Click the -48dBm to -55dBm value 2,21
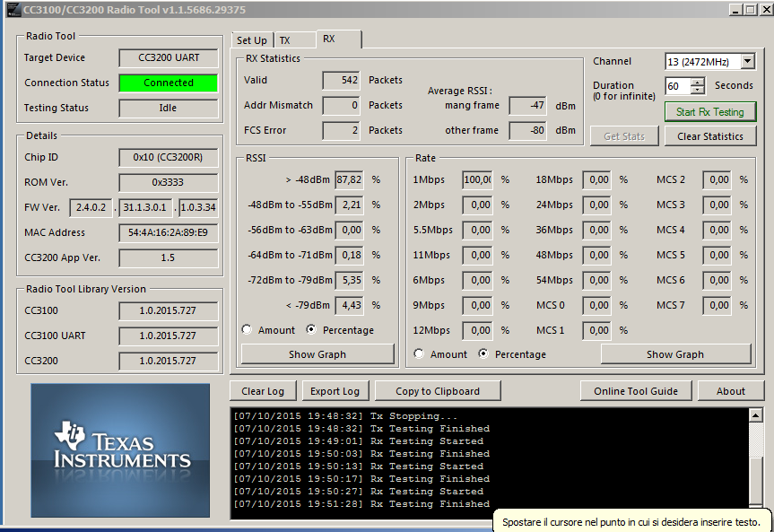The width and height of the screenshot is (774, 532). coord(349,205)
